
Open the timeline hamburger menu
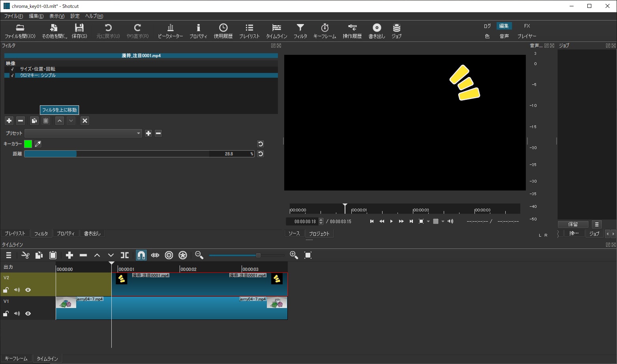pos(9,255)
